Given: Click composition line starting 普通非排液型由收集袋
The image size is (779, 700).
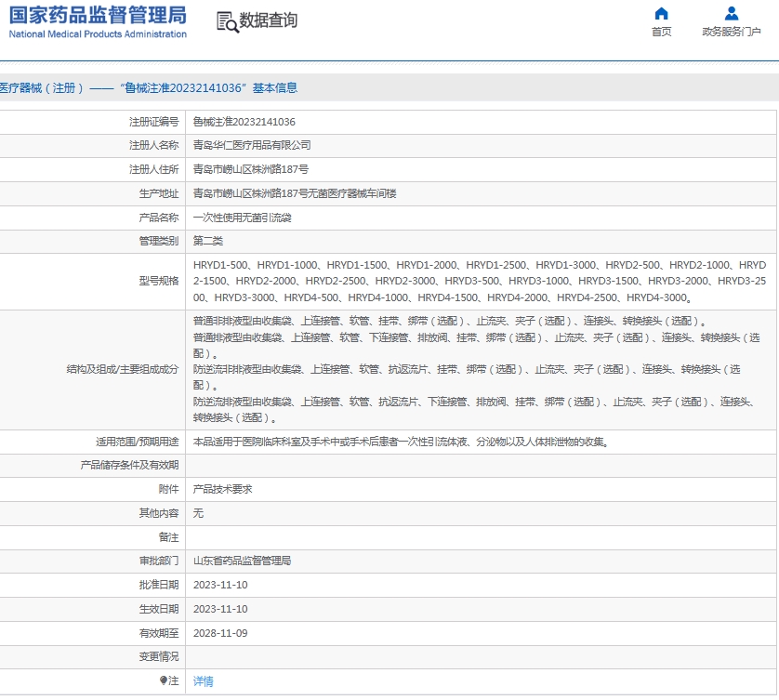Looking at the screenshot, I should tap(450, 321).
